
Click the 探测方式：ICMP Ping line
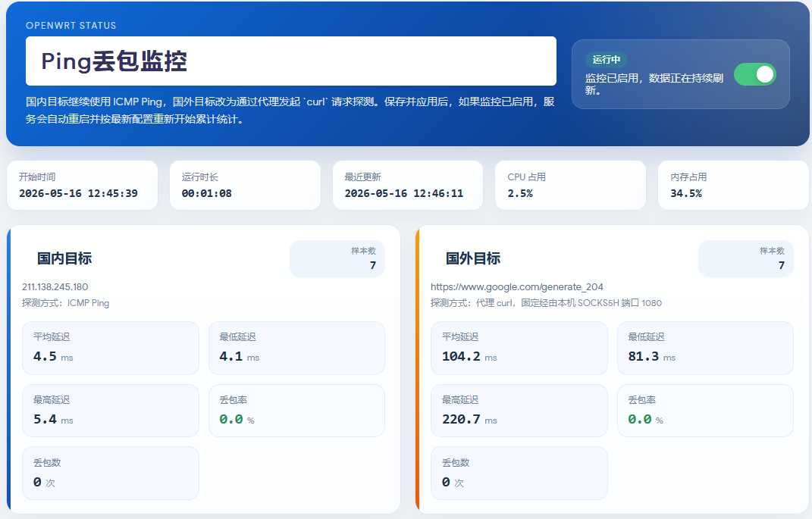coord(66,303)
